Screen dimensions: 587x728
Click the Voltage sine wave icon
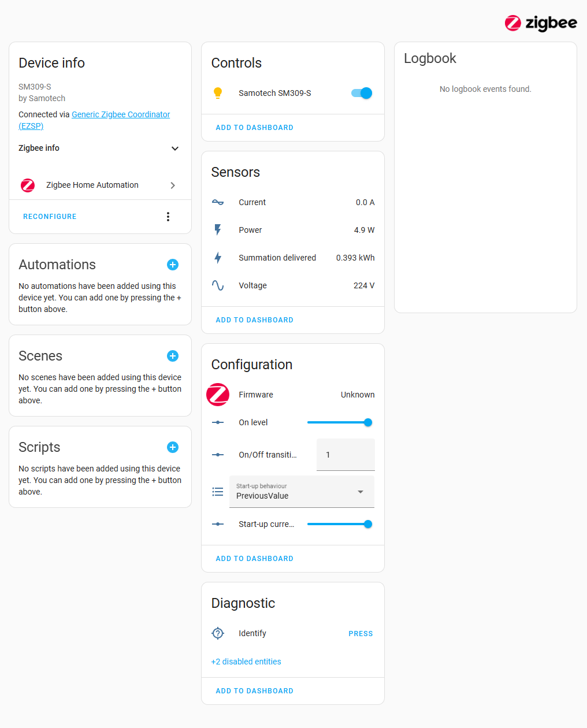[x=218, y=285]
